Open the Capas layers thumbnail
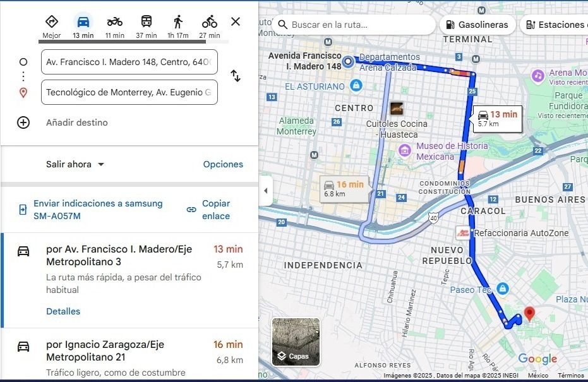Image resolution: width=588 pixels, height=382 pixels. pyautogui.click(x=296, y=342)
